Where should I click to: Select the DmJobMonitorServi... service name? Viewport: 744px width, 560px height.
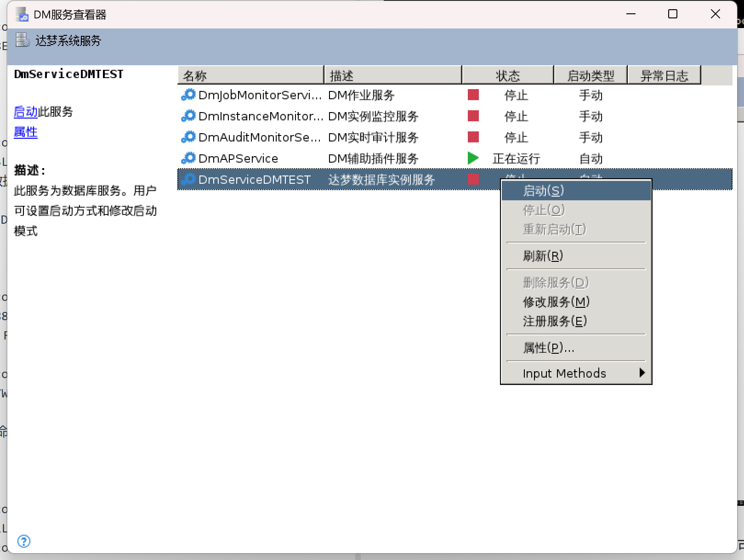260,95
